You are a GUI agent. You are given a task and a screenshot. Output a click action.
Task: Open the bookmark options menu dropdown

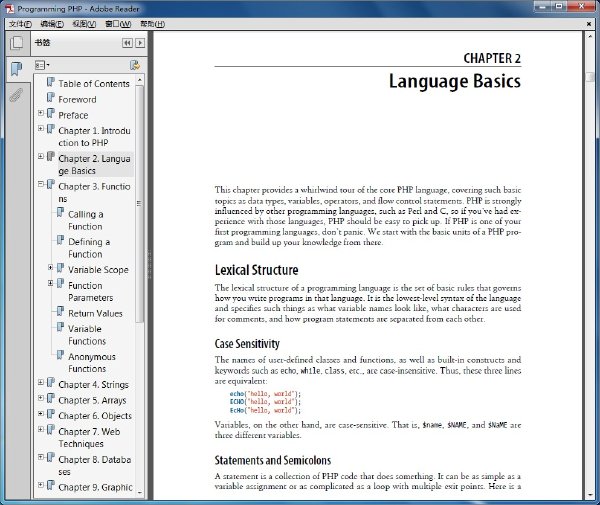pos(42,65)
